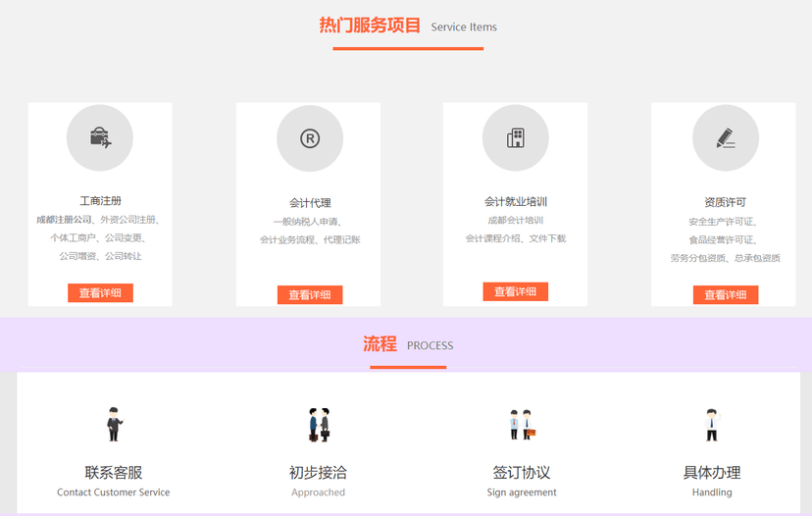Open the 工商注册 title link

coord(100,201)
